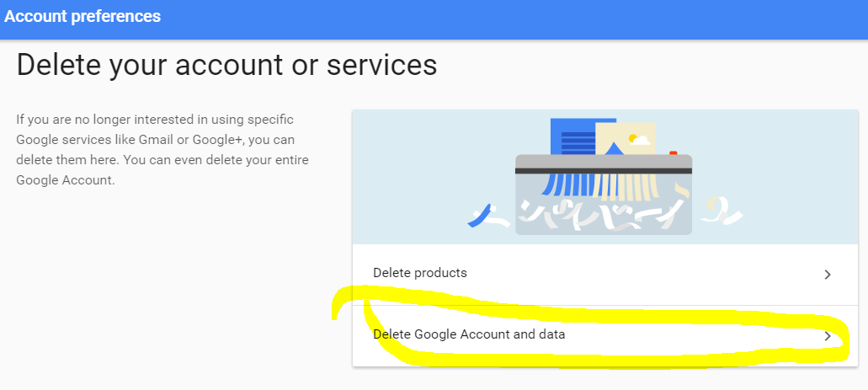
Task: Click the red button on the shredder
Action: (x=674, y=152)
